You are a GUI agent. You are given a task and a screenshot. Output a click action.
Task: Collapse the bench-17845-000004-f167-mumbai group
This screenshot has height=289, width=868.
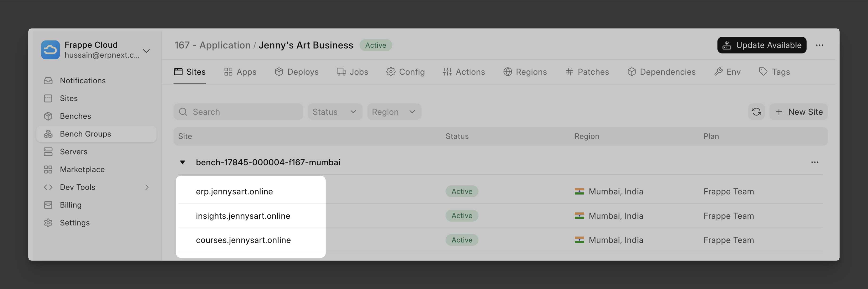click(182, 162)
